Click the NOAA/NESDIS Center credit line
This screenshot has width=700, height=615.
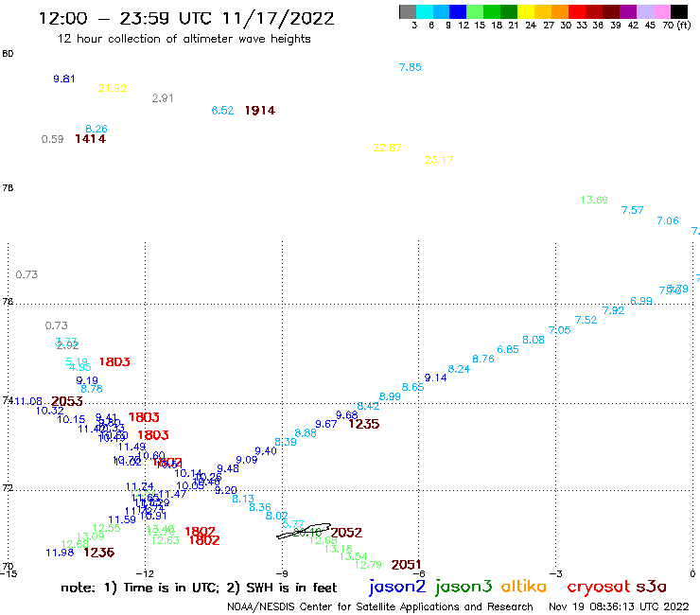click(x=380, y=606)
